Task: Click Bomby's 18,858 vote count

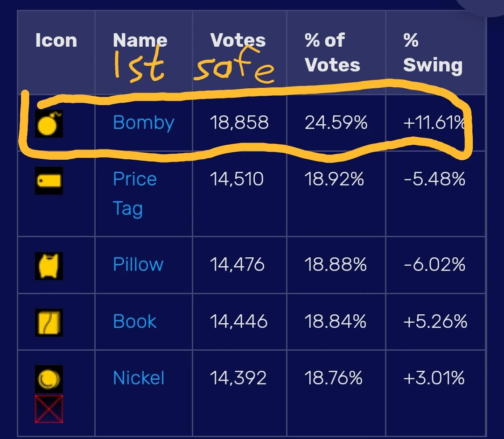Action: coord(239,122)
